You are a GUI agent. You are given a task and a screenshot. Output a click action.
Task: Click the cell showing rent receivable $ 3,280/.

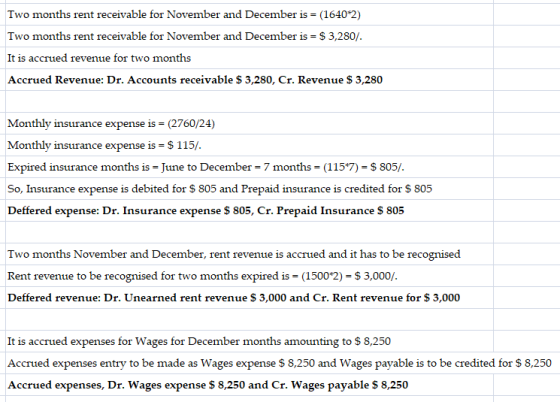pos(249,36)
